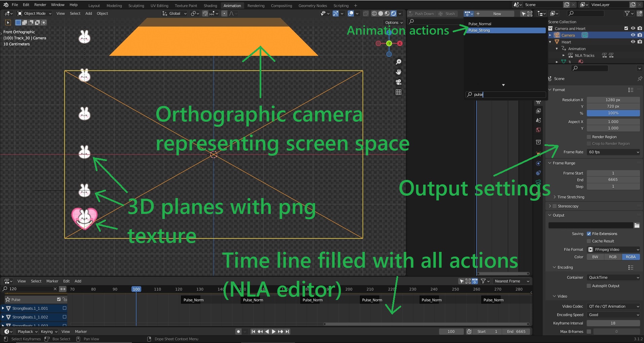The image size is (644, 343).
Task: Select material preview shading
Action: (x=387, y=13)
